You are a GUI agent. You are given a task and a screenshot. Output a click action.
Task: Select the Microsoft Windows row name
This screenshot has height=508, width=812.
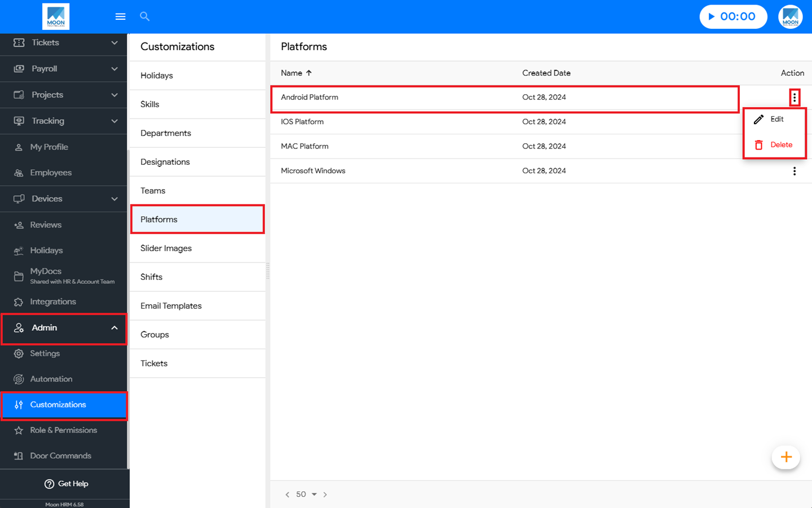point(313,171)
